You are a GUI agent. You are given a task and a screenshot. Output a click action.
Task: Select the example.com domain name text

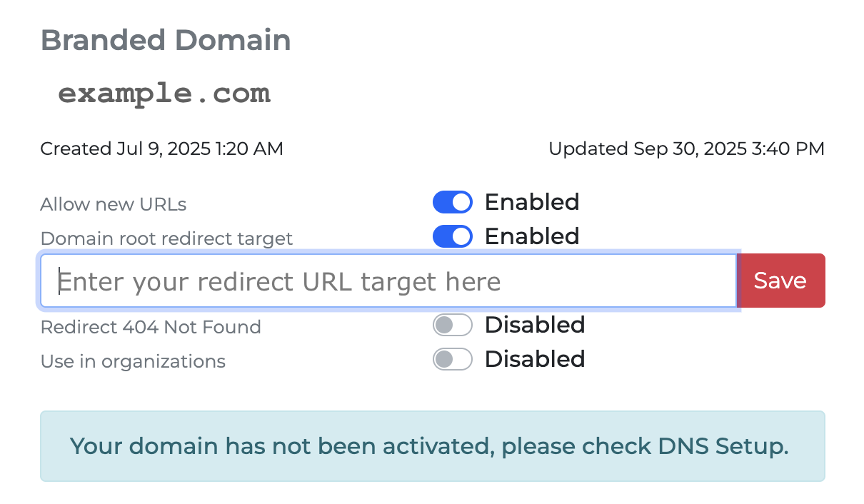[x=164, y=94]
